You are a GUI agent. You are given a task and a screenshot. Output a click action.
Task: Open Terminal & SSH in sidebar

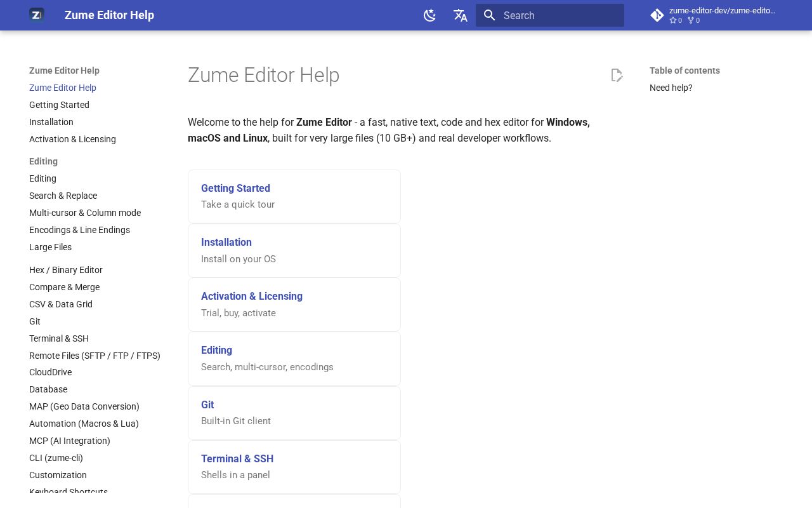pyautogui.click(x=59, y=338)
